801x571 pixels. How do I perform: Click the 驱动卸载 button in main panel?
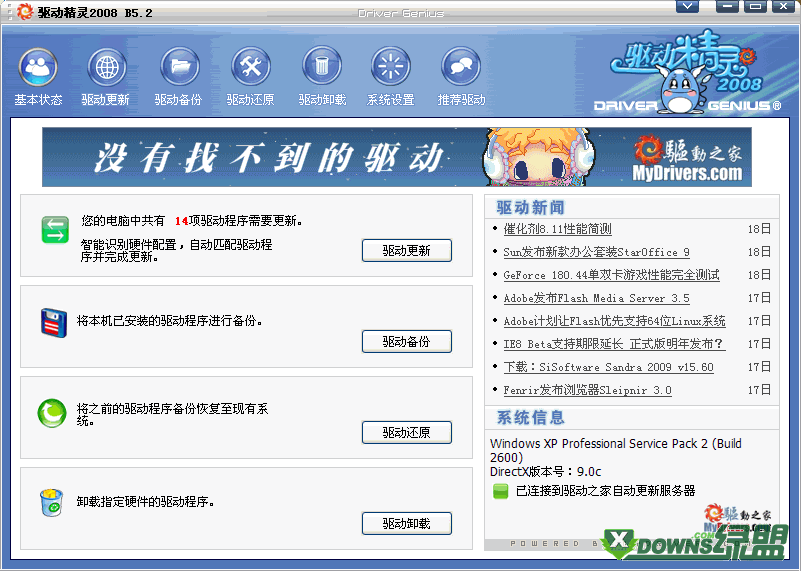click(407, 523)
